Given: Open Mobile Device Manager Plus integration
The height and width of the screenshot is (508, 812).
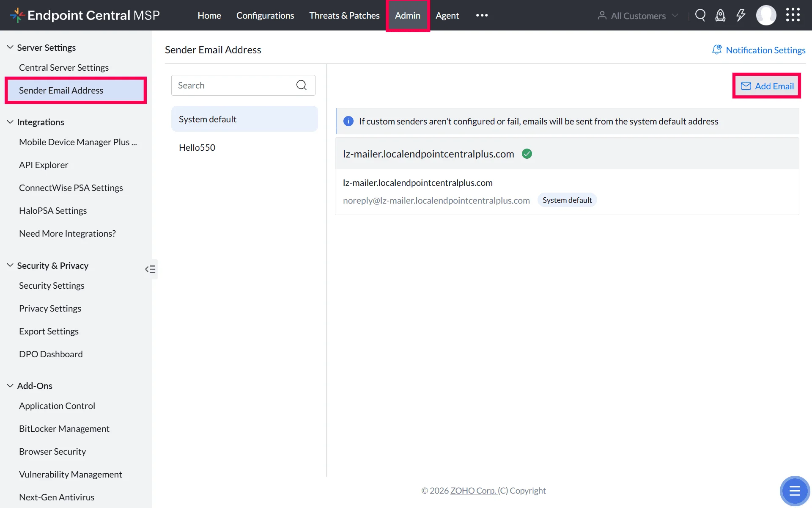Looking at the screenshot, I should pyautogui.click(x=78, y=142).
